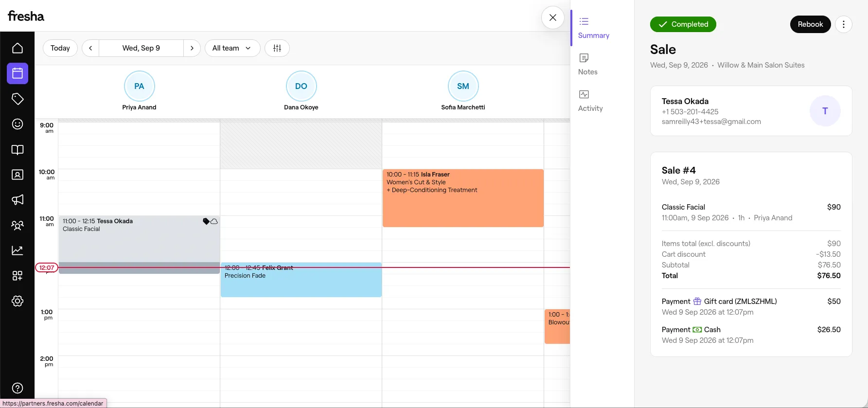Open the Catalog book icon
Viewport: 868px width, 408px height.
pyautogui.click(x=18, y=149)
